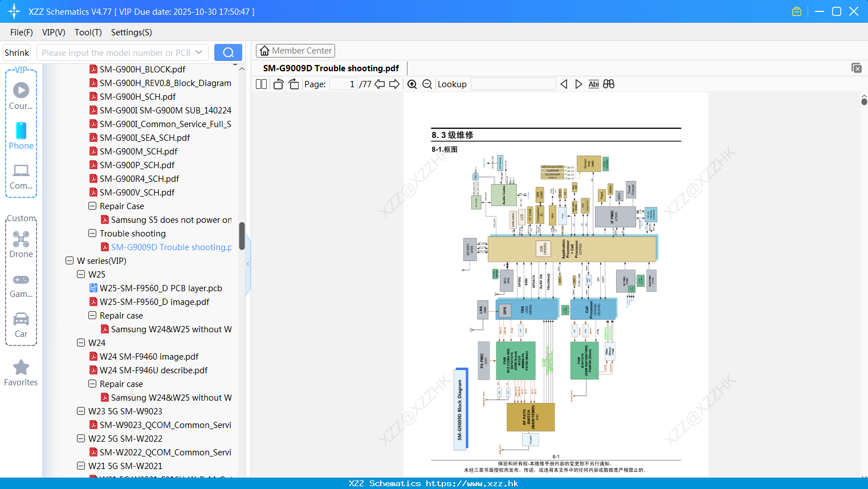Open the VIP(V) menu
Viewport: 868px width, 489px height.
(54, 32)
